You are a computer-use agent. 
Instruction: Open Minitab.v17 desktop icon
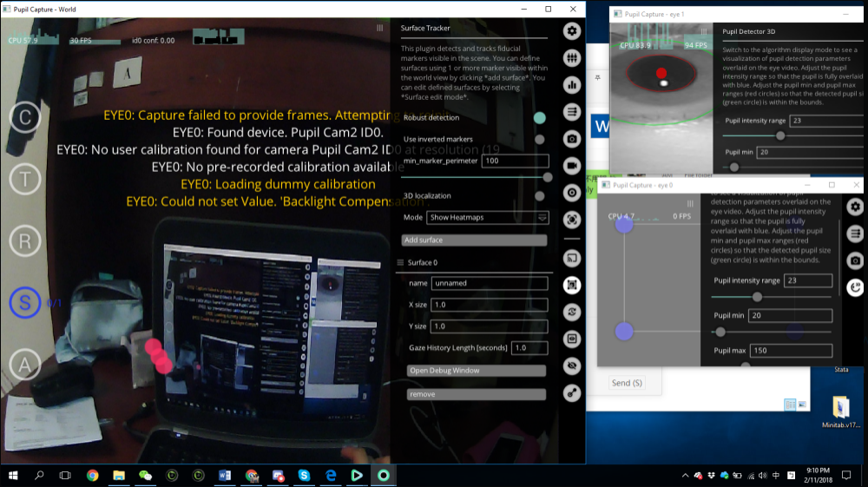click(x=841, y=412)
